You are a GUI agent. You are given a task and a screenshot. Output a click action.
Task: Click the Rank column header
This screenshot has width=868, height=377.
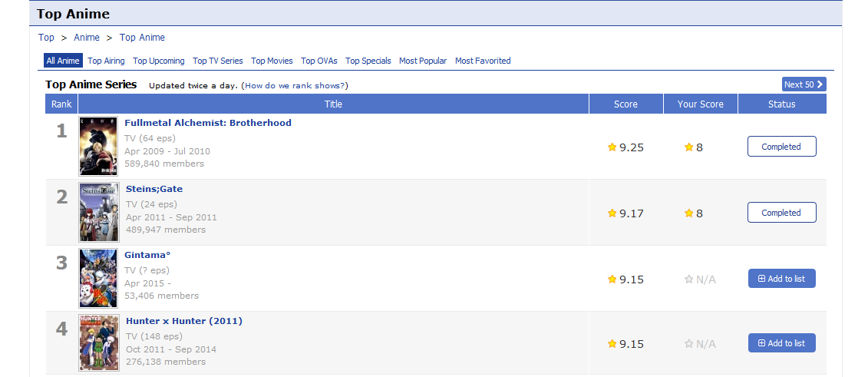61,104
